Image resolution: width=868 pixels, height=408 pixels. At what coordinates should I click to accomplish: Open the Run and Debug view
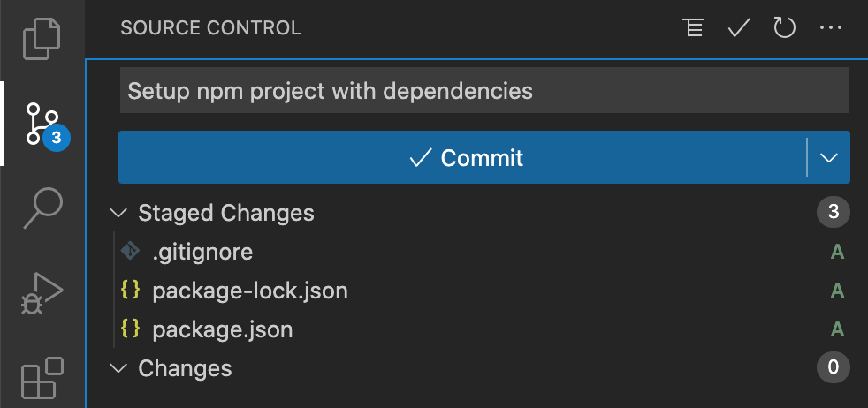pos(42,293)
